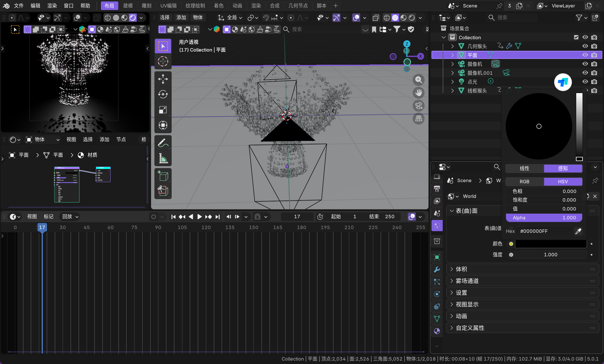The image size is (604, 364).
Task: Hide 几何猴头 object with its eye icon
Action: click(585, 46)
